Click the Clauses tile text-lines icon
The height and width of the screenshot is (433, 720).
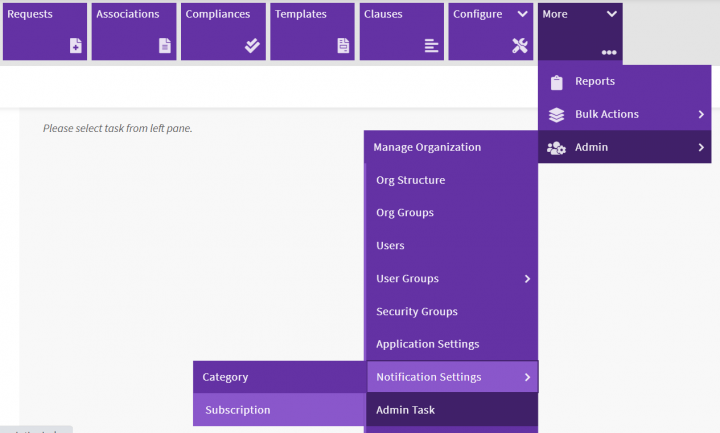pyautogui.click(x=431, y=46)
